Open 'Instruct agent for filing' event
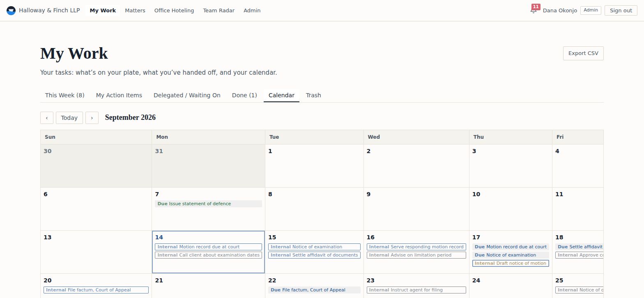The height and width of the screenshot is (298, 644). point(416,290)
